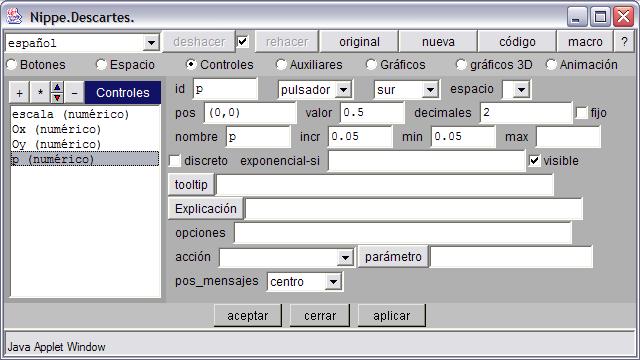Click the minus button to remove control
Image resolution: width=640 pixels, height=360 pixels.
click(74, 93)
